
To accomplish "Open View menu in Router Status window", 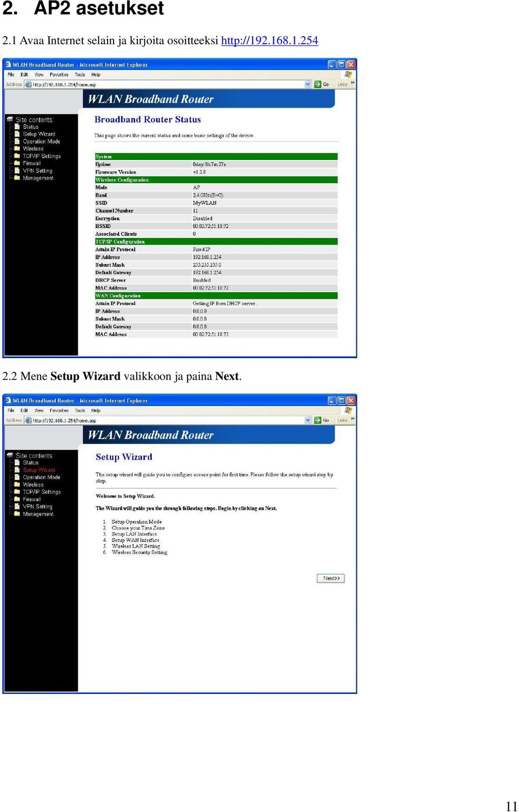I will pos(39,75).
